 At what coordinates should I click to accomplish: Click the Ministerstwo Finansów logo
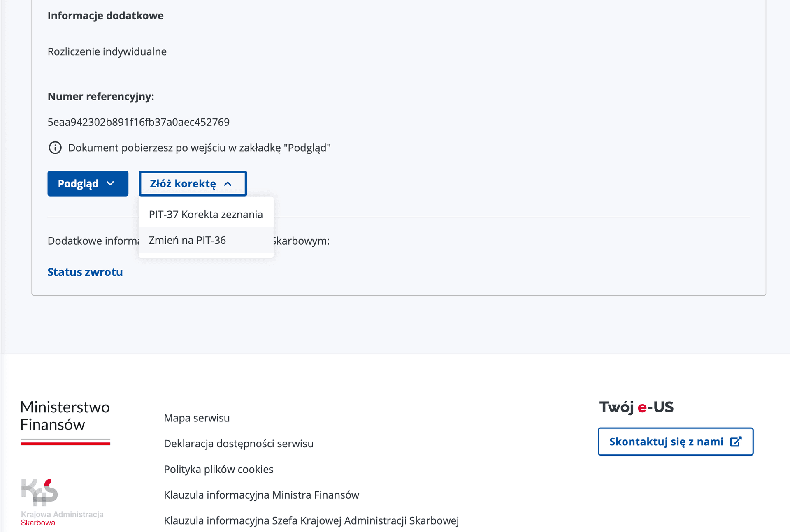(x=65, y=422)
